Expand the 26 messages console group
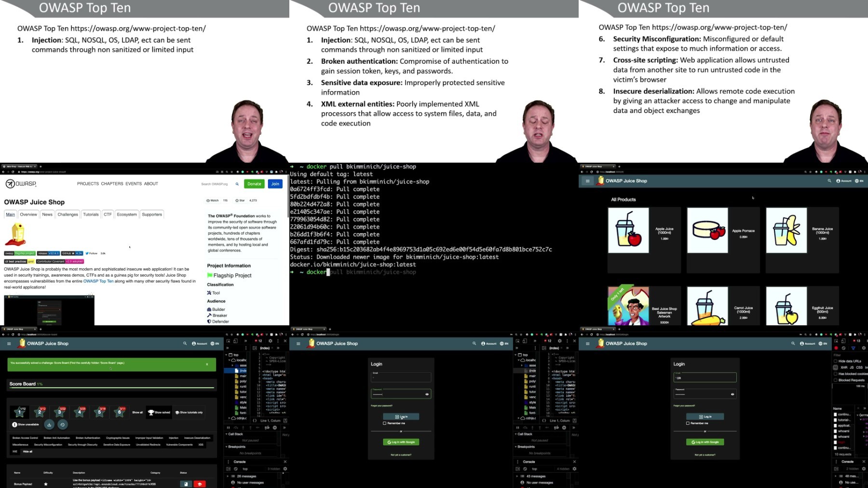 tap(228, 476)
